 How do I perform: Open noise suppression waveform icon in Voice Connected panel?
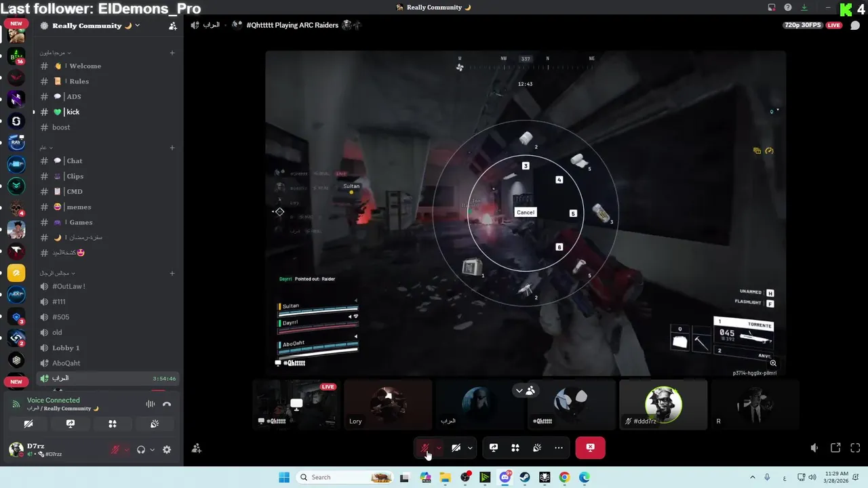click(150, 404)
